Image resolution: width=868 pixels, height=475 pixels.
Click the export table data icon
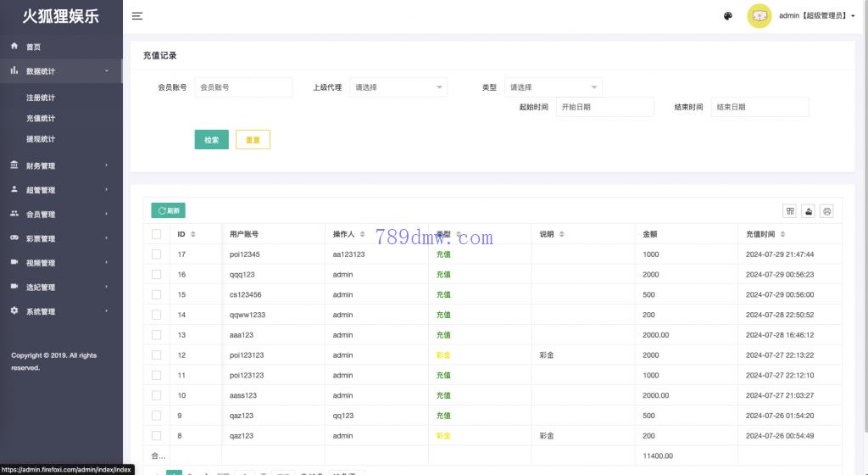click(809, 211)
